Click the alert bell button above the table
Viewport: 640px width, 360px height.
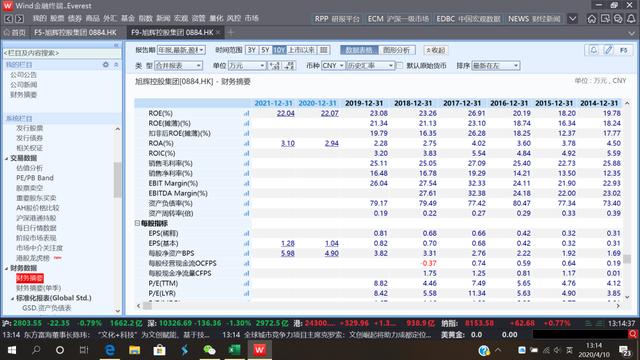click(593, 50)
